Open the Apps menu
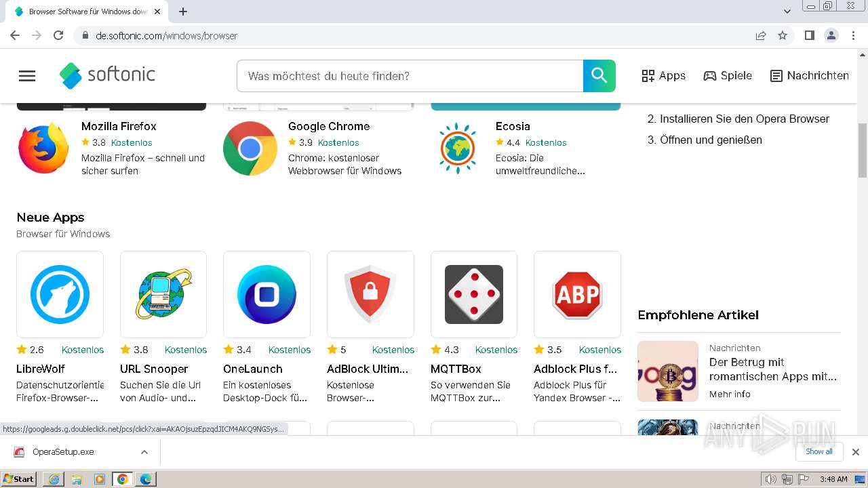 coord(664,76)
